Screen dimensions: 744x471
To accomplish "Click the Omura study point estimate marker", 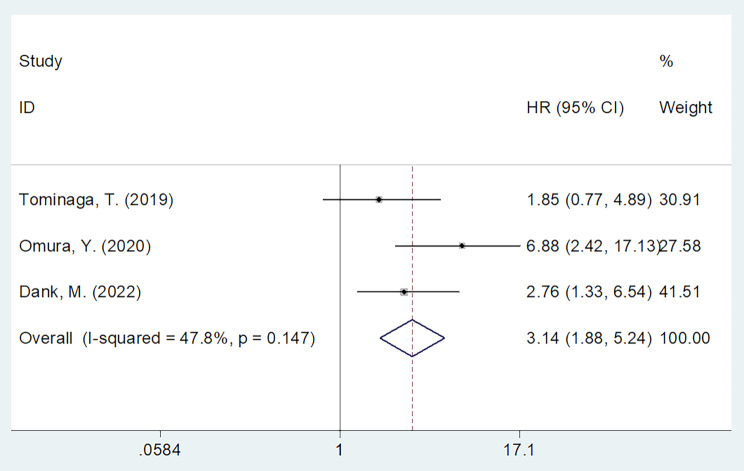I will [x=462, y=245].
